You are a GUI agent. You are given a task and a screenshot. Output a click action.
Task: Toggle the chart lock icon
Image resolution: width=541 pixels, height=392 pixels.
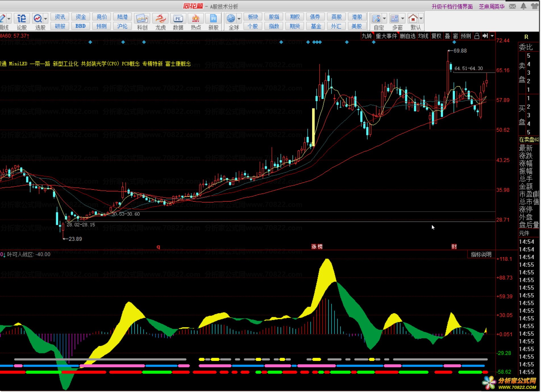coord(477,36)
